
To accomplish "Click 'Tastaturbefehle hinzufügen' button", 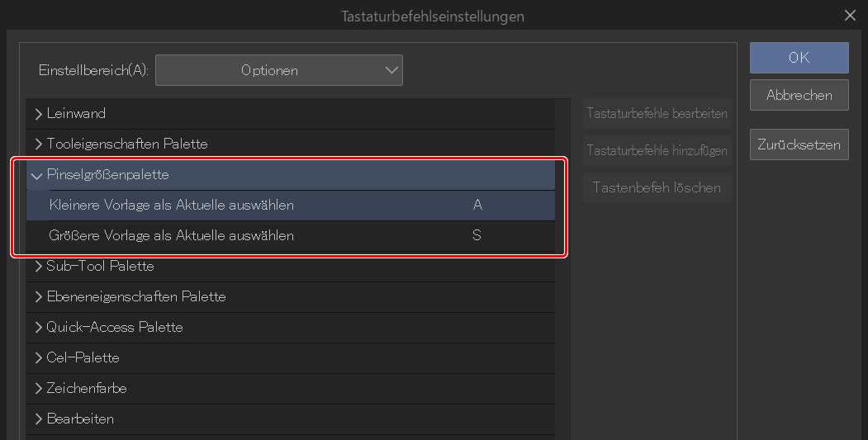I will (657, 151).
